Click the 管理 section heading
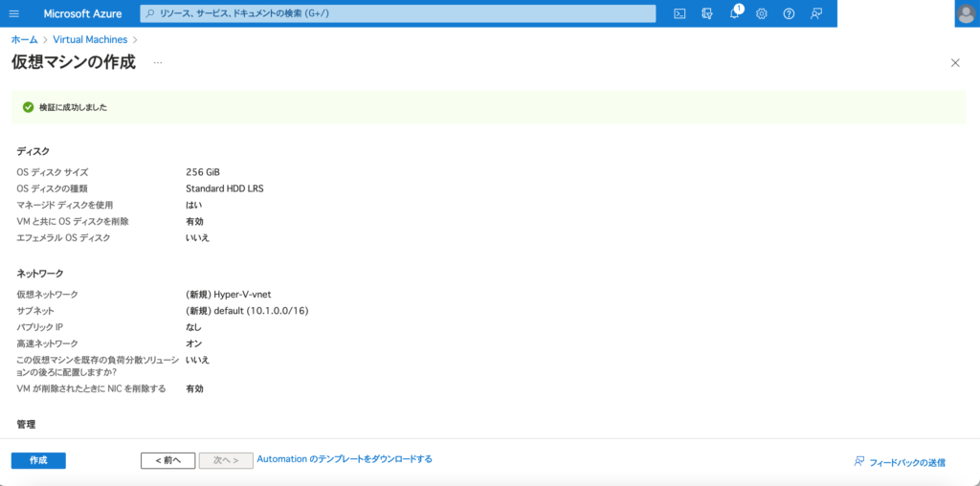 [26, 424]
